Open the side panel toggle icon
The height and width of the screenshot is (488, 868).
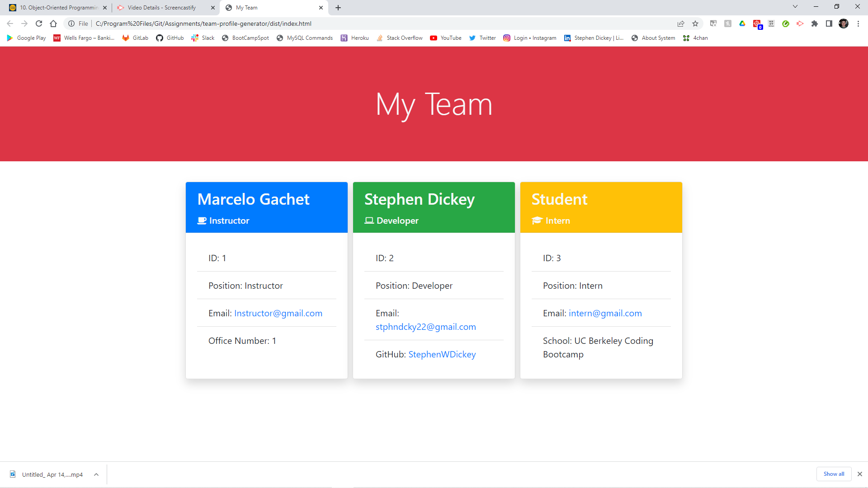click(x=829, y=23)
